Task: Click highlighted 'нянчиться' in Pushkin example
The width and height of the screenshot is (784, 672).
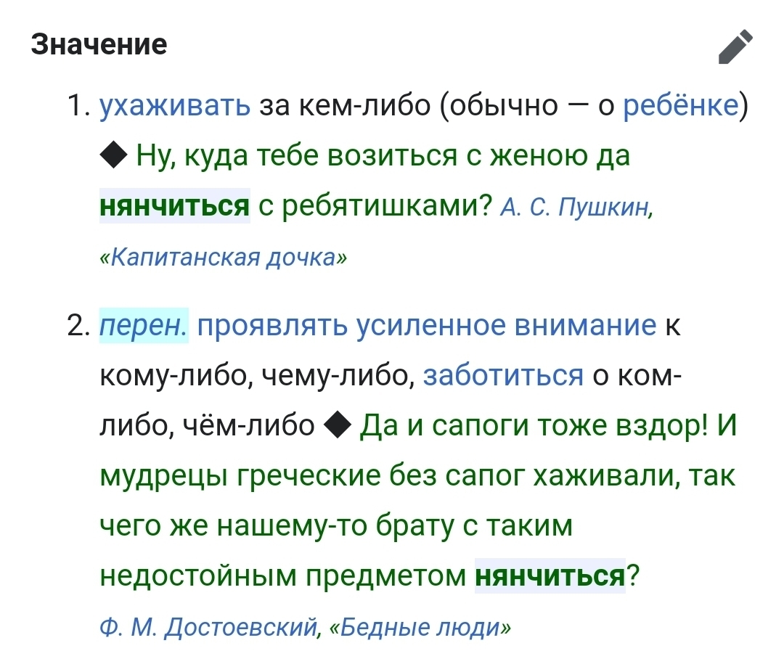Action: [x=174, y=205]
